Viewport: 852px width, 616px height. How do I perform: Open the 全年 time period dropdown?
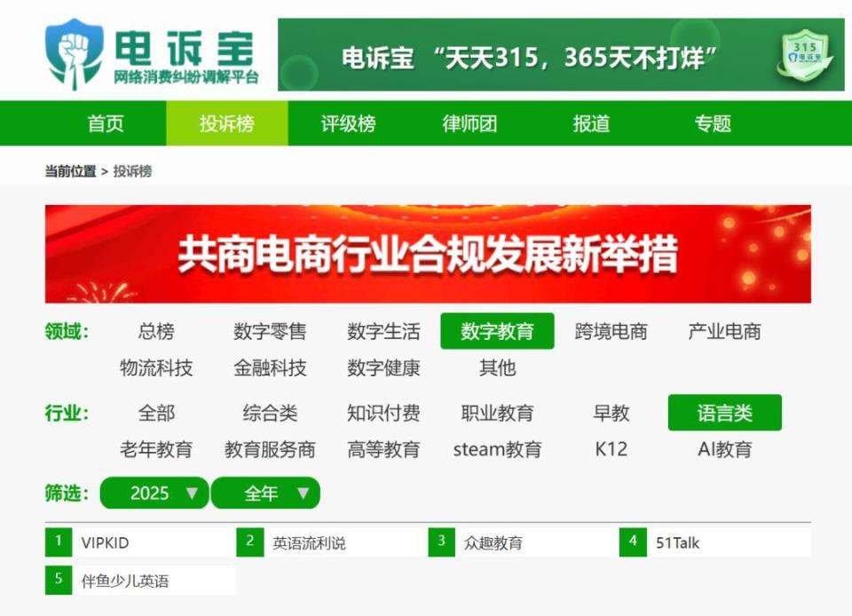tap(264, 493)
